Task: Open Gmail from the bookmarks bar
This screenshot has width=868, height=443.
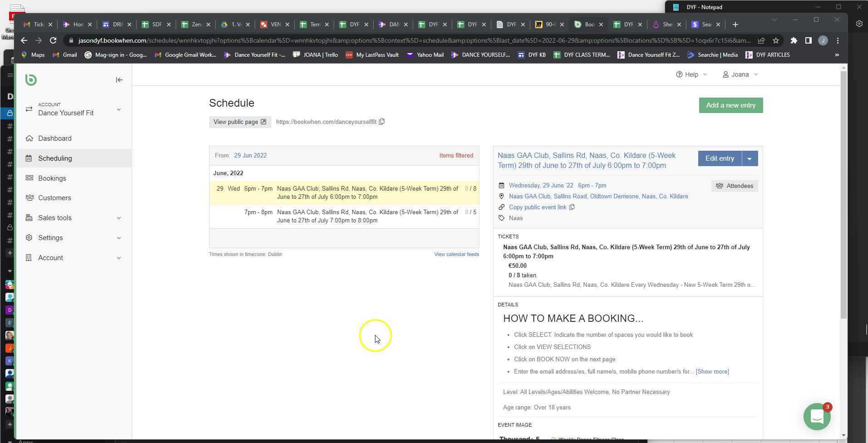Action: pyautogui.click(x=64, y=54)
